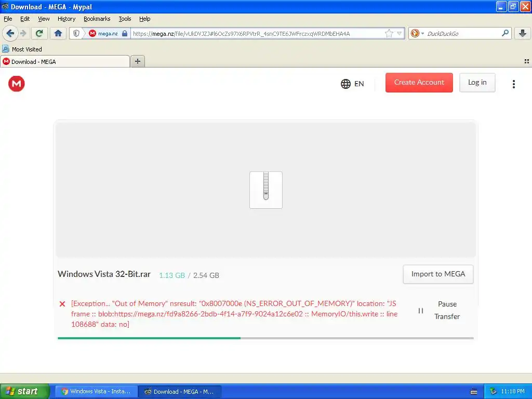Switch to Windows Vista - Insta... taskbar item
The width and height of the screenshot is (532, 399).
pyautogui.click(x=96, y=391)
